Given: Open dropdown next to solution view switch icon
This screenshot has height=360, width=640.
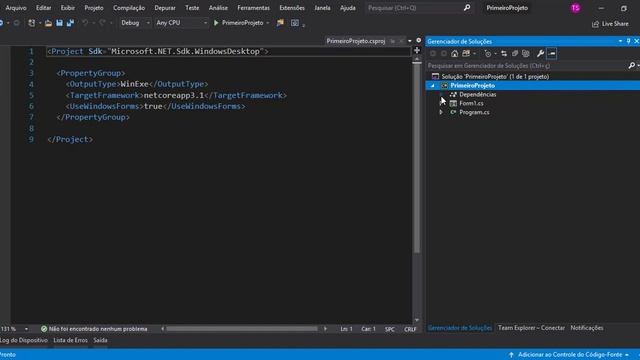Looking at the screenshot, I should point(474,53).
